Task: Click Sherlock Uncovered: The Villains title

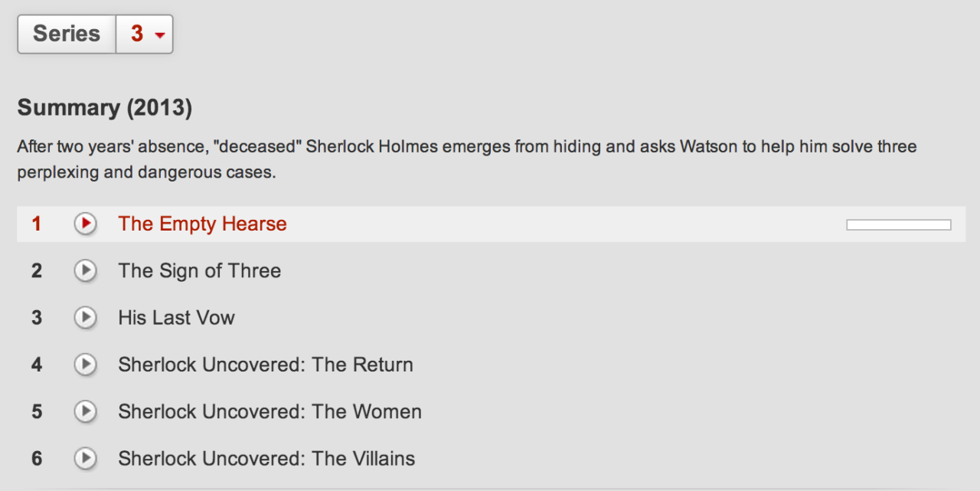Action: [266, 459]
